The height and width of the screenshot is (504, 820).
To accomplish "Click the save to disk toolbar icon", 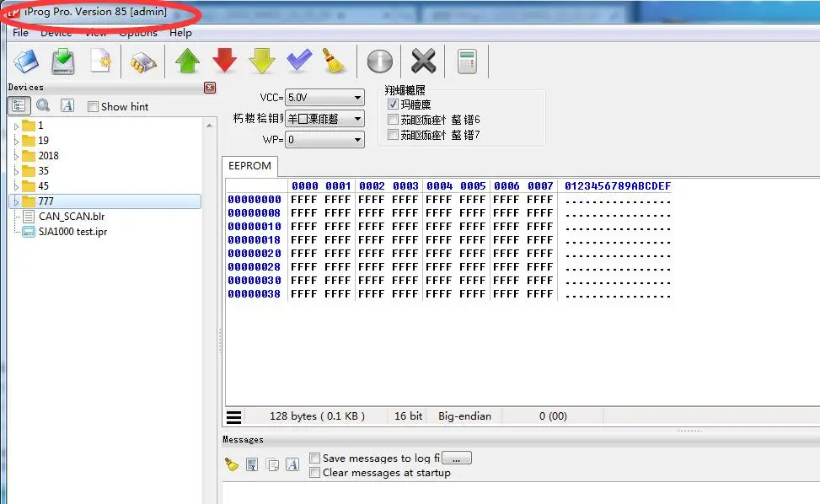I will point(63,62).
